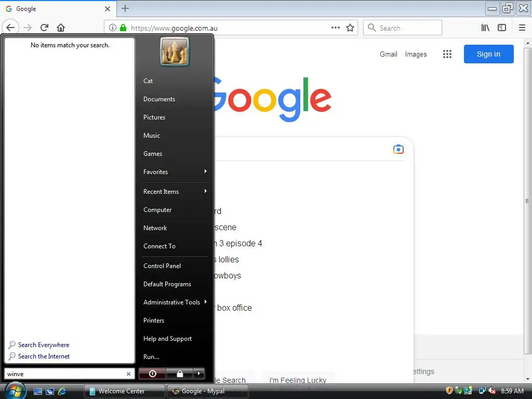Click the browser Search field
The image size is (532, 399).
pyautogui.click(x=403, y=28)
